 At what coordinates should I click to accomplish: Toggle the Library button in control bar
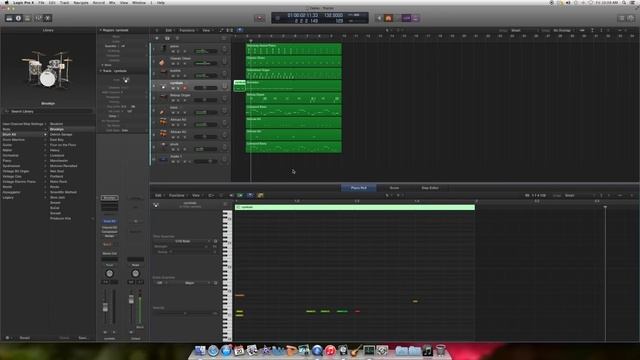click(x=9, y=18)
